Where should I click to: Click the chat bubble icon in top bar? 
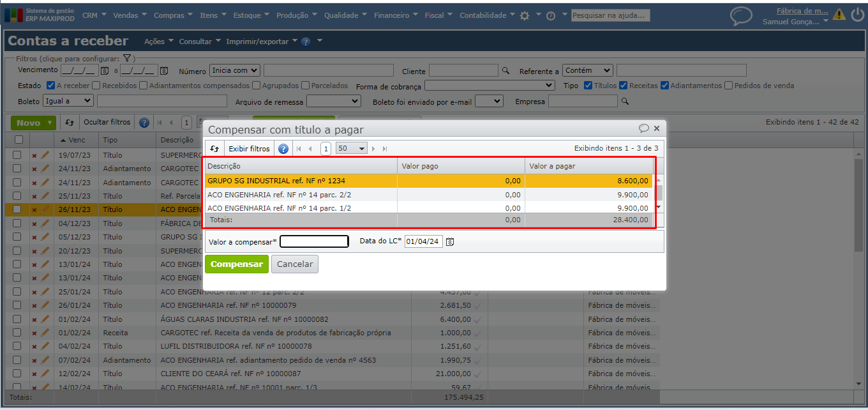coord(741,16)
